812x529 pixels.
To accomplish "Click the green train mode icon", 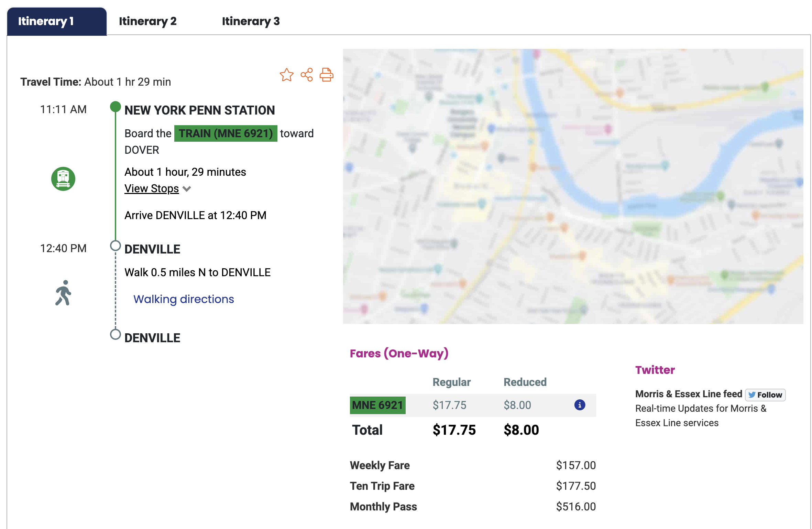I will pyautogui.click(x=63, y=179).
